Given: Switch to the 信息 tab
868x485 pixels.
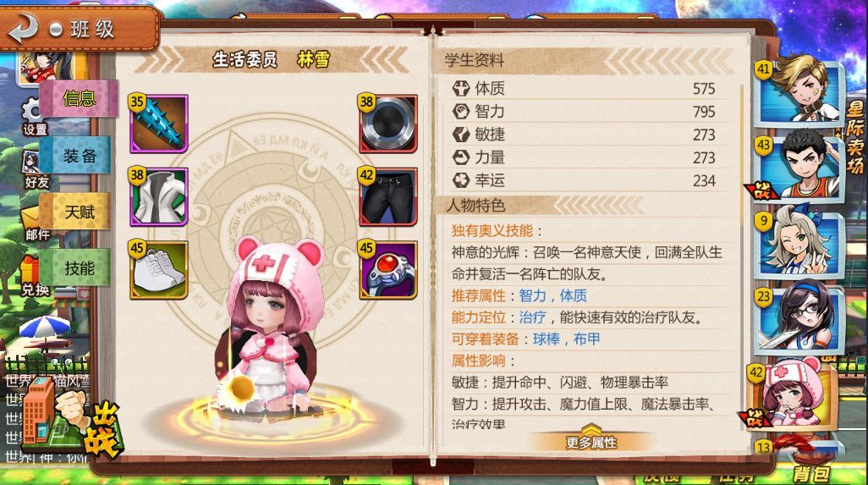Looking at the screenshot, I should pyautogui.click(x=80, y=98).
